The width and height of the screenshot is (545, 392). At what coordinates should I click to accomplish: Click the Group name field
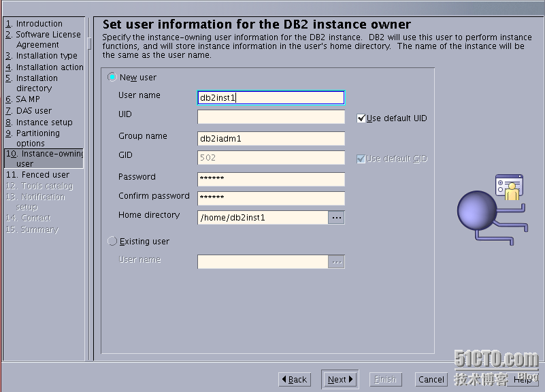click(x=271, y=138)
